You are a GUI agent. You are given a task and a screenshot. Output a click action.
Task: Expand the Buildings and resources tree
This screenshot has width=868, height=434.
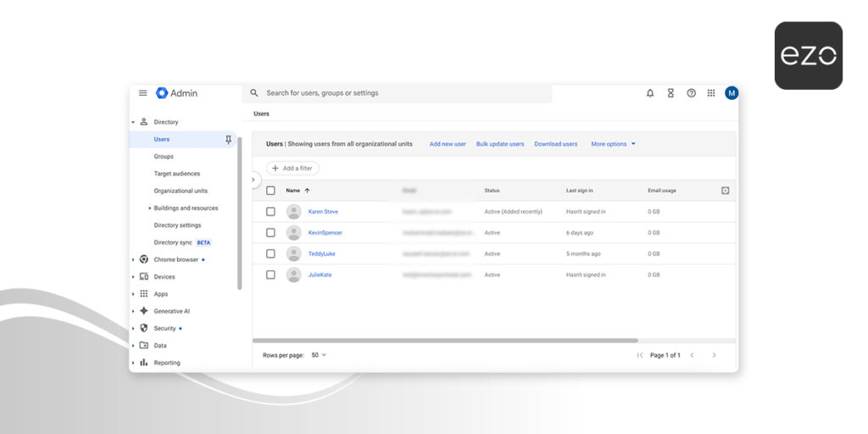coord(150,209)
